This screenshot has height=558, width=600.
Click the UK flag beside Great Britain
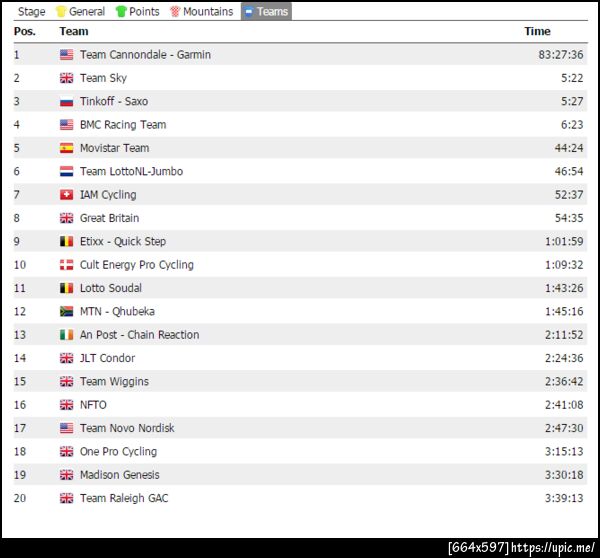[x=67, y=218]
